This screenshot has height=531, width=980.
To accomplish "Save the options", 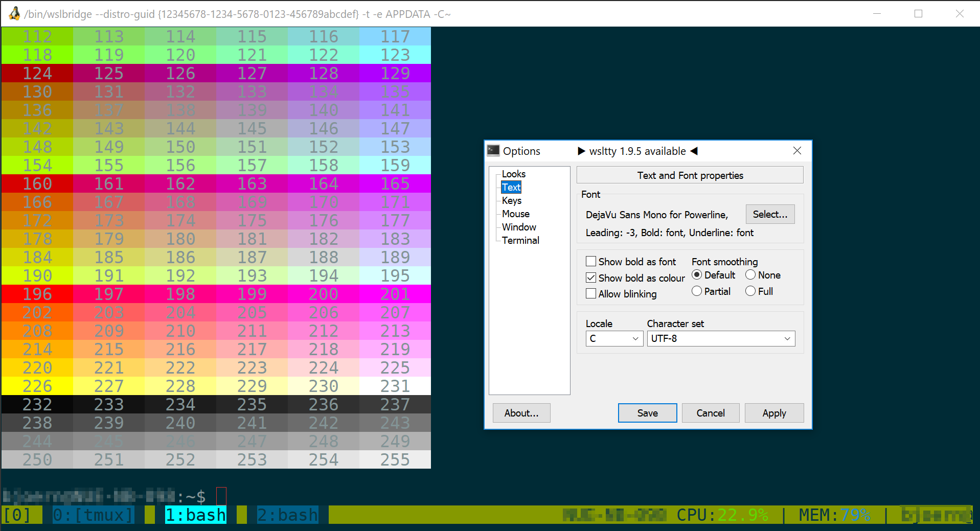I will tap(647, 413).
